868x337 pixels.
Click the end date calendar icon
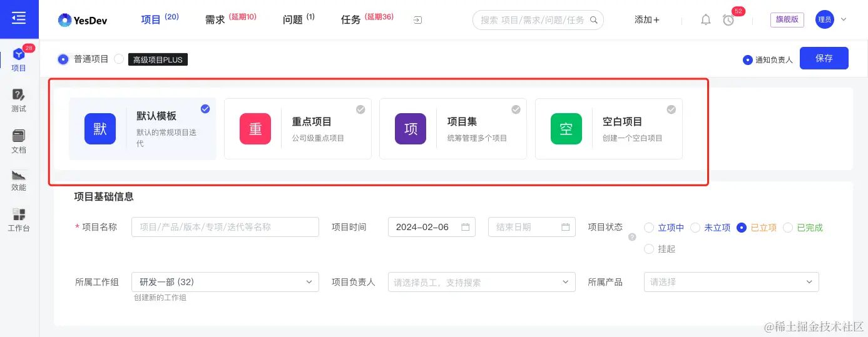click(x=565, y=227)
